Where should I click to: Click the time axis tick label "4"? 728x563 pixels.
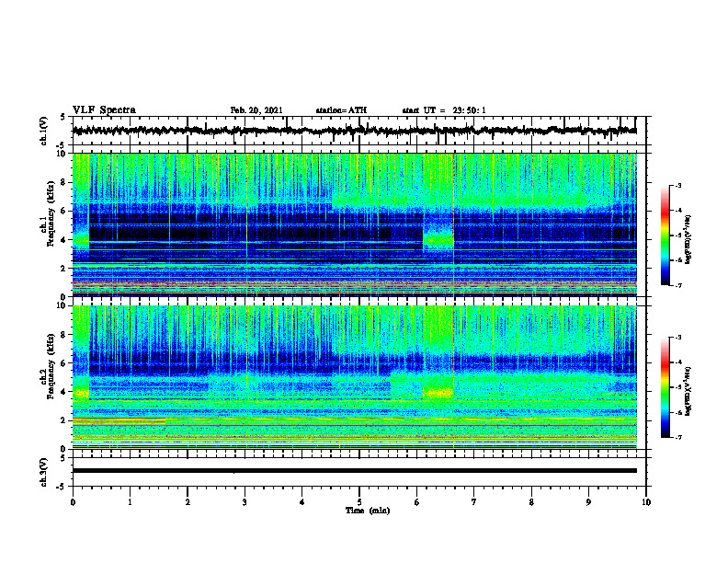tap(301, 502)
